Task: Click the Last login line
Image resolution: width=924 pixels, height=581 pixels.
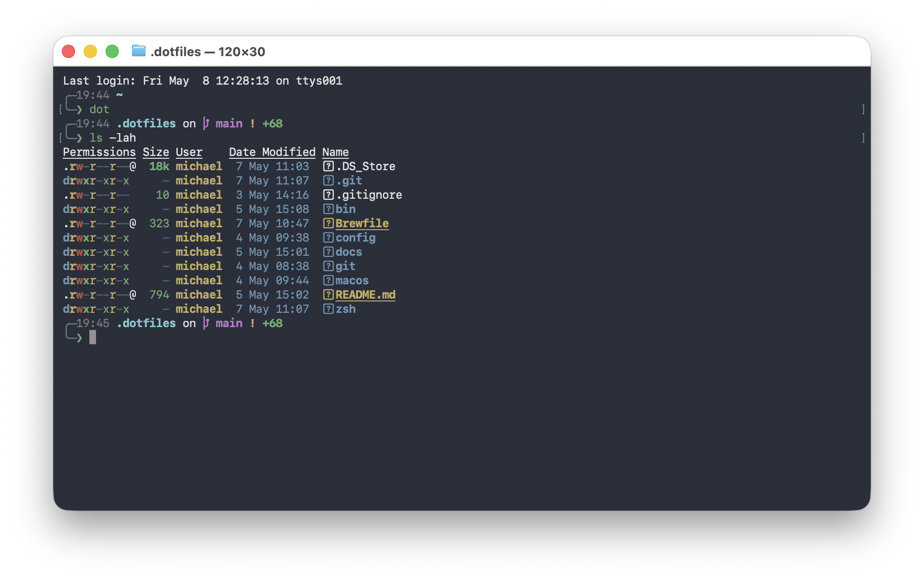Action: (202, 81)
